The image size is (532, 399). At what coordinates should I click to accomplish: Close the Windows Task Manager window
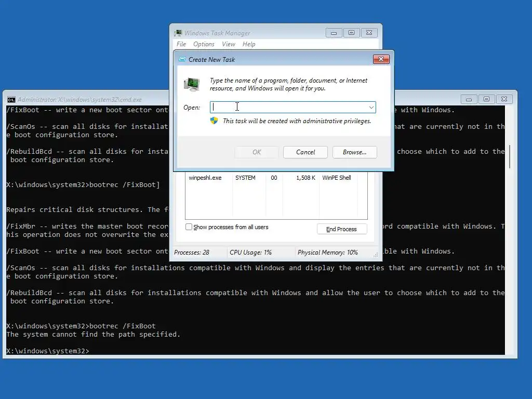pyautogui.click(x=369, y=33)
